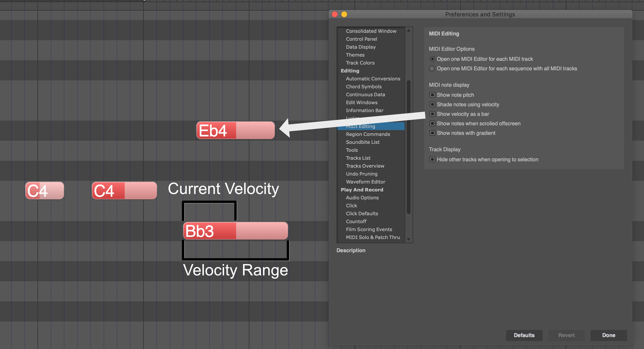Open the Click Defaults preferences
The width and height of the screenshot is (644, 349).
click(x=362, y=213)
